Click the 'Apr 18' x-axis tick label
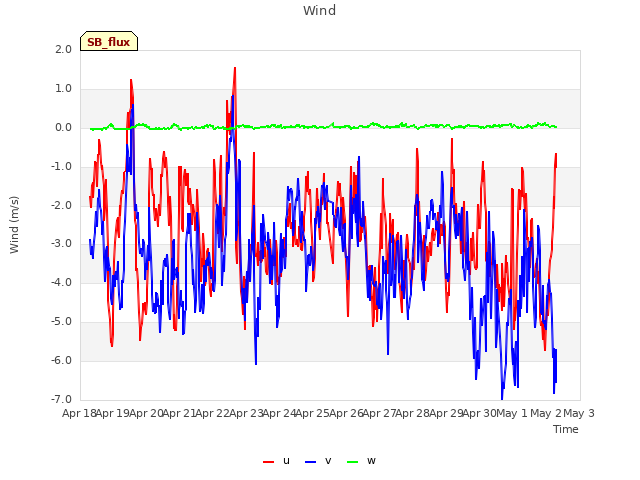Image resolution: width=640 pixels, height=480 pixels. pos(80,413)
